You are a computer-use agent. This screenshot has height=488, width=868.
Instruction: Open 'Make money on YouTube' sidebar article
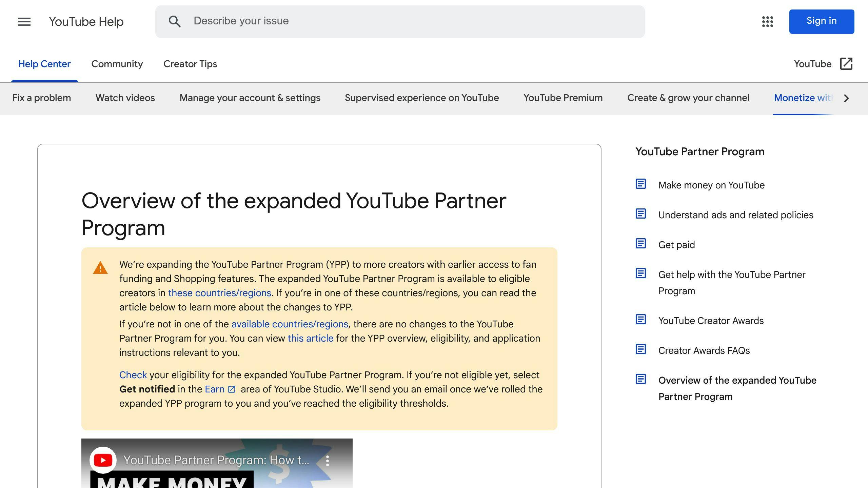[x=711, y=185]
